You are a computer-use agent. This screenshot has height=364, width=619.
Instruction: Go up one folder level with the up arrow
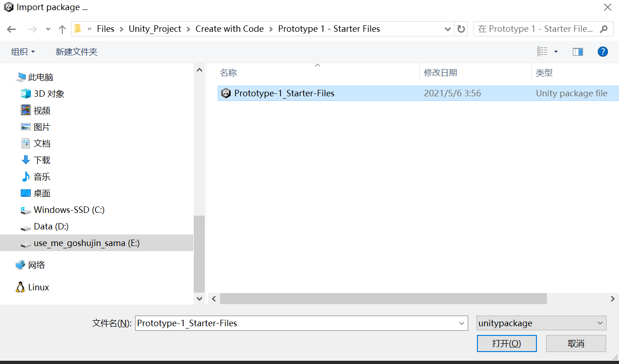62,29
